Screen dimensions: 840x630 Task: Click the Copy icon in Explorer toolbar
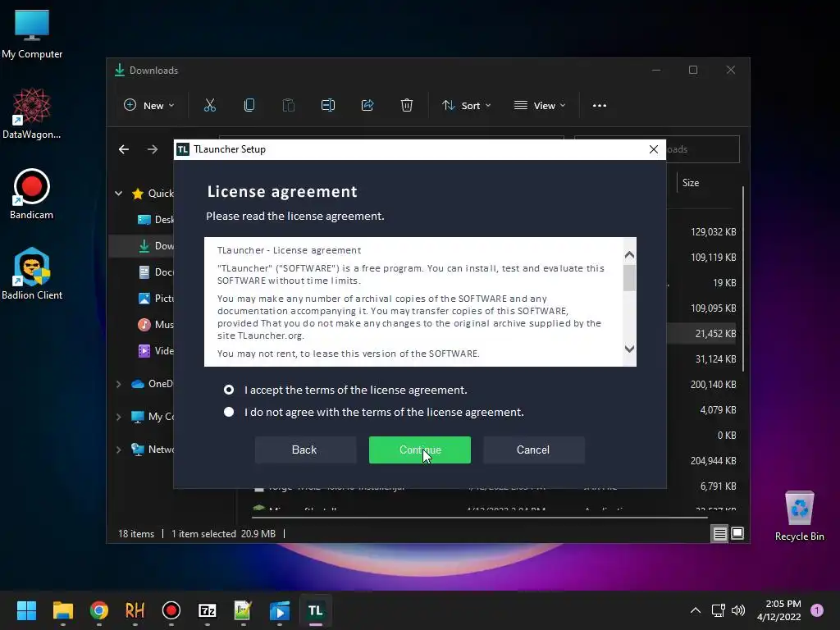point(249,106)
